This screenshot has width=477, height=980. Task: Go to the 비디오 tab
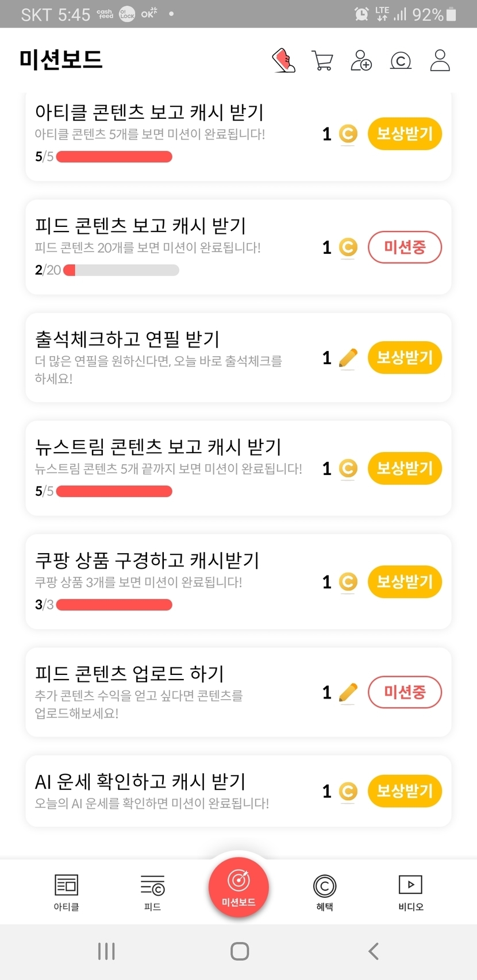point(410,893)
